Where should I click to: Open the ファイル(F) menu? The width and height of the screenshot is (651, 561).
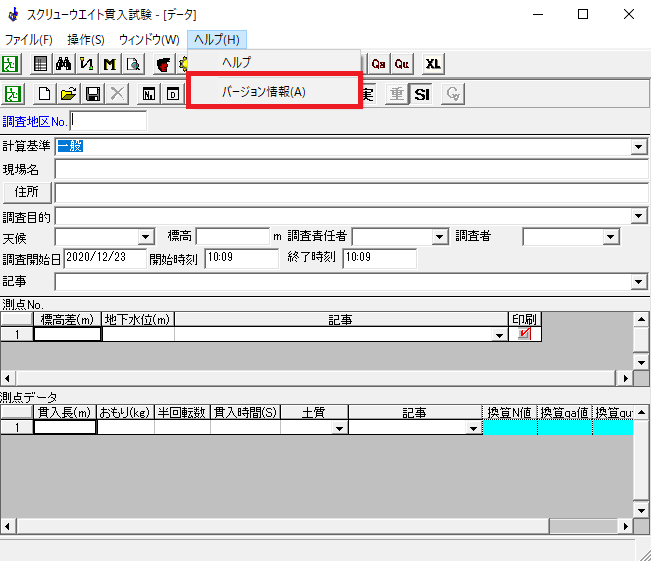pos(28,40)
